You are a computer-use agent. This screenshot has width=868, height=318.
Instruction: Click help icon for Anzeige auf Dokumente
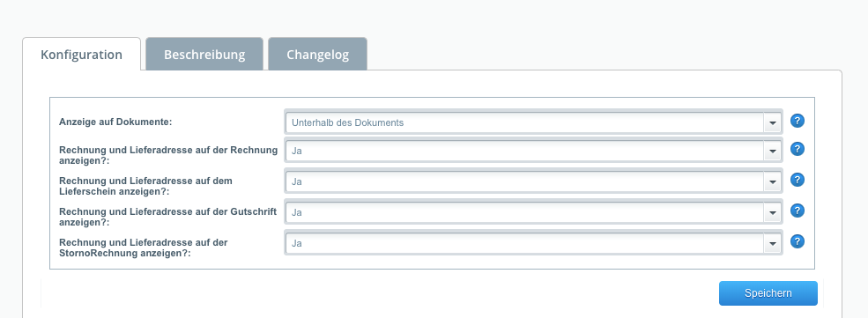point(798,121)
